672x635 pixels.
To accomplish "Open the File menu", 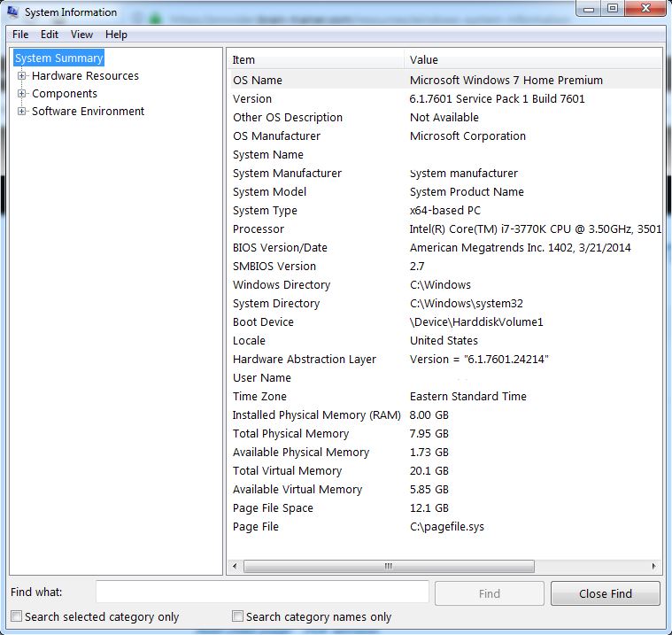I will click(20, 35).
